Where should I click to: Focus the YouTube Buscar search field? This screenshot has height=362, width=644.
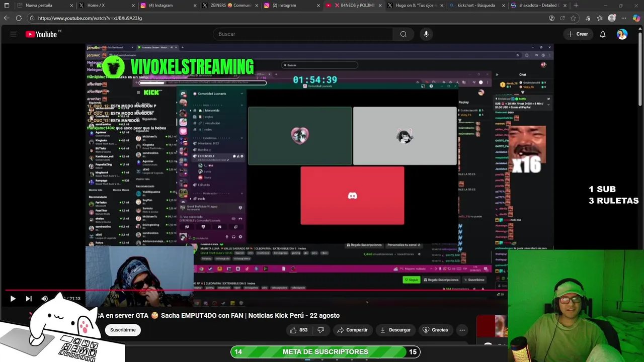[302, 34]
